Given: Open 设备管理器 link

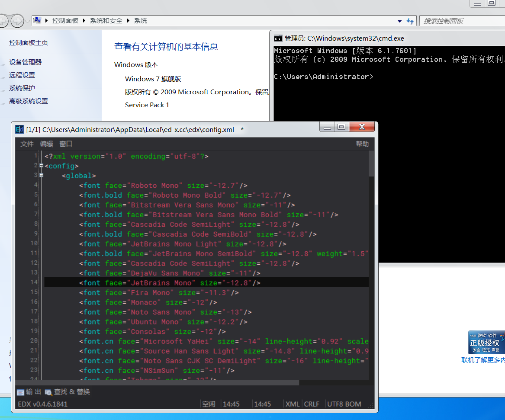Looking at the screenshot, I should click(x=25, y=62).
